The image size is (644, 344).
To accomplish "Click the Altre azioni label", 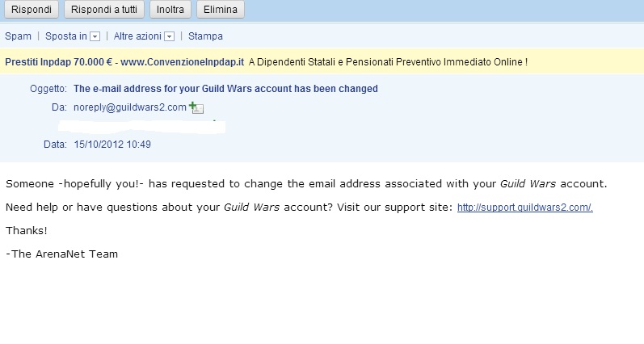I will [137, 36].
